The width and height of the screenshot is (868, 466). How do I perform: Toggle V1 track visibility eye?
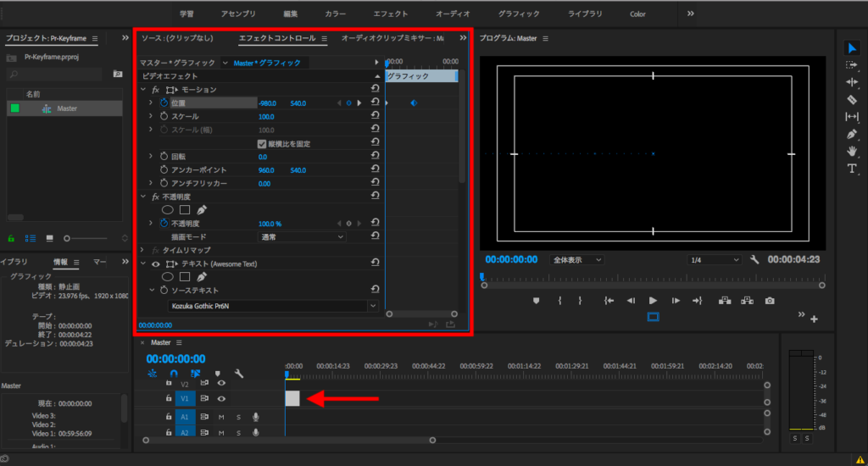click(221, 397)
